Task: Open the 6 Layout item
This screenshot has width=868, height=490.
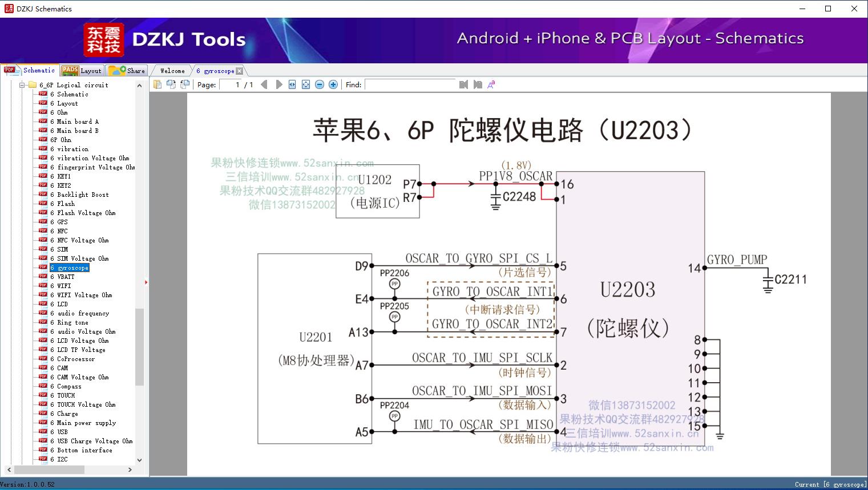Action: point(64,103)
